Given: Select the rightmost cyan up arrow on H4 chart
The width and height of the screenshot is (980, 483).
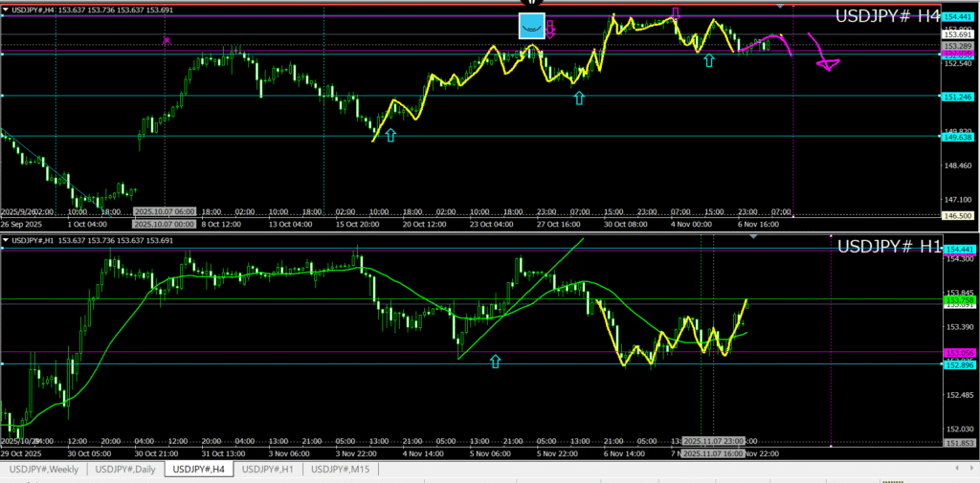Looking at the screenshot, I should 708,60.
